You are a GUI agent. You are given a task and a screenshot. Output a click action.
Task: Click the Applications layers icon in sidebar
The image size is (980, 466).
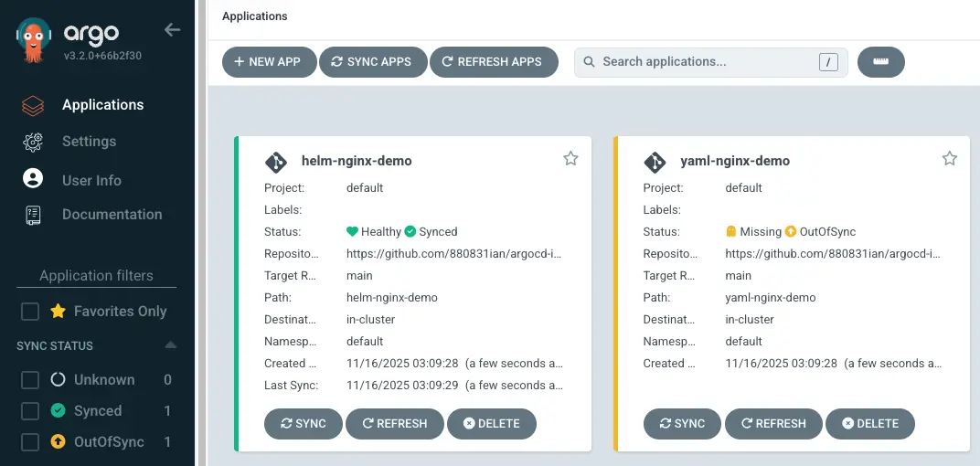pyautogui.click(x=33, y=106)
